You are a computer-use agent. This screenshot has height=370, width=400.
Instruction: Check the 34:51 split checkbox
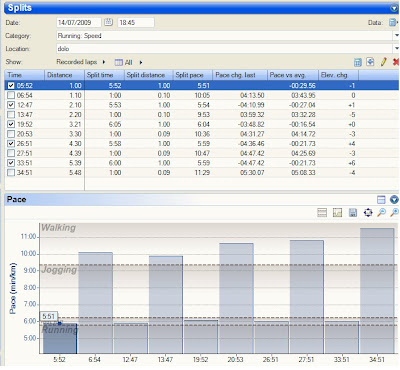coord(11,173)
